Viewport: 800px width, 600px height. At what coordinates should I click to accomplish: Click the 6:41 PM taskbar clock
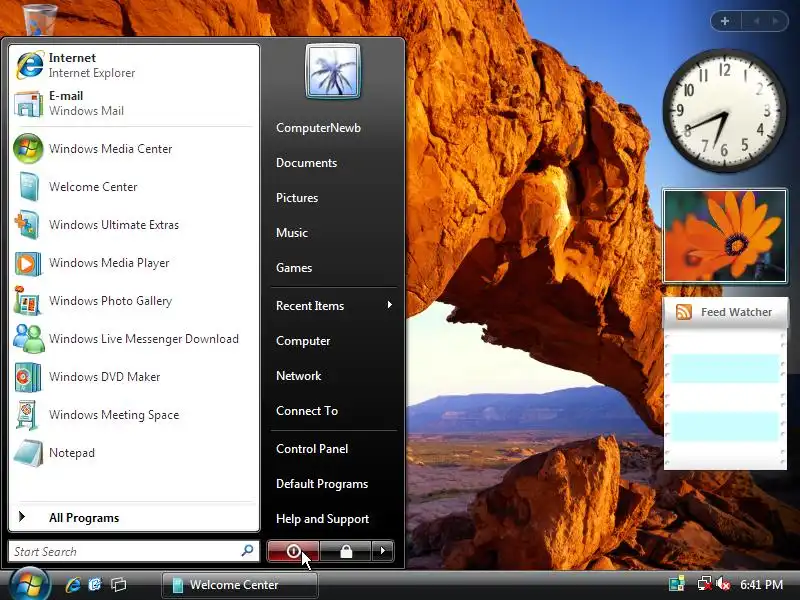click(x=761, y=585)
